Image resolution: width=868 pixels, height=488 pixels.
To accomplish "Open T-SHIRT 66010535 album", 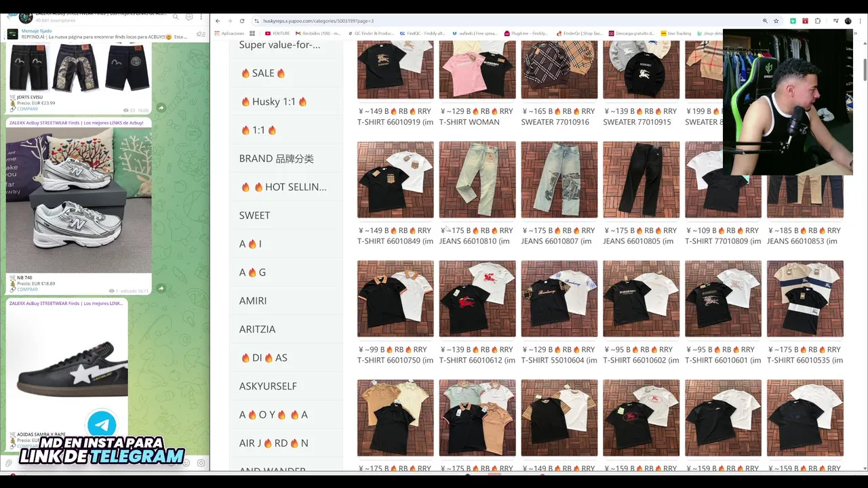I will click(805, 299).
